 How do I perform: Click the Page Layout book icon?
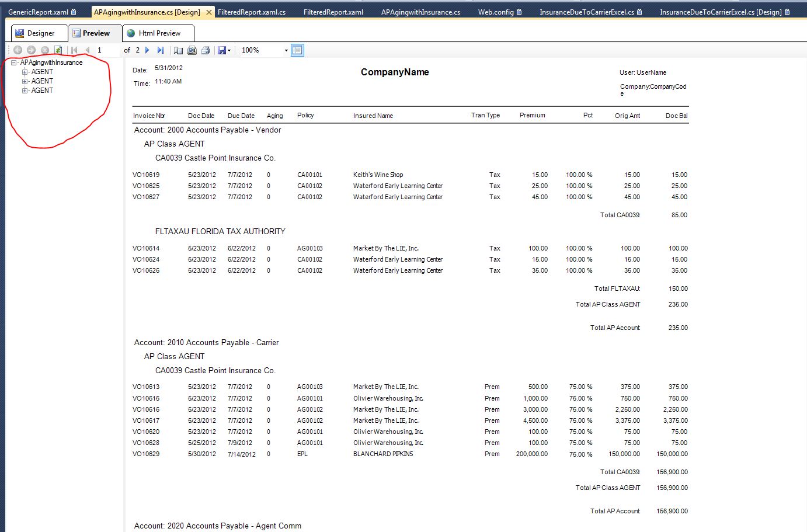(178, 50)
